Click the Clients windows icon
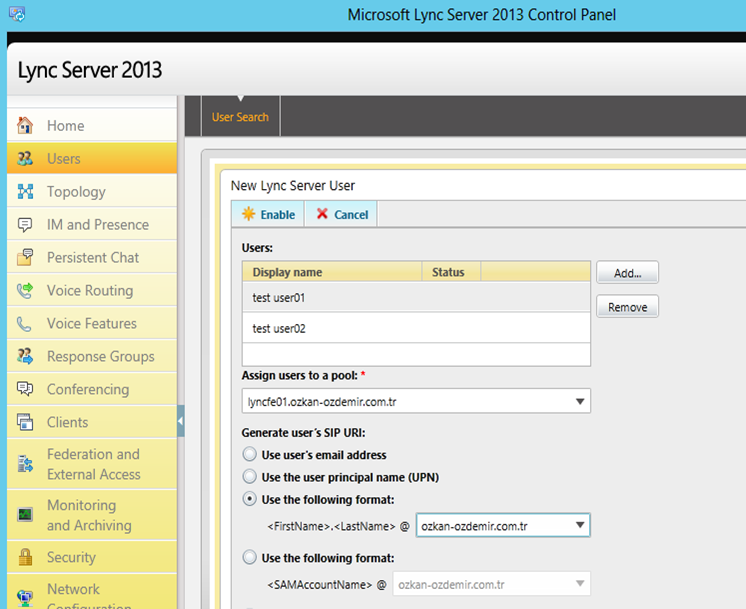This screenshot has width=746, height=609. coord(25,422)
